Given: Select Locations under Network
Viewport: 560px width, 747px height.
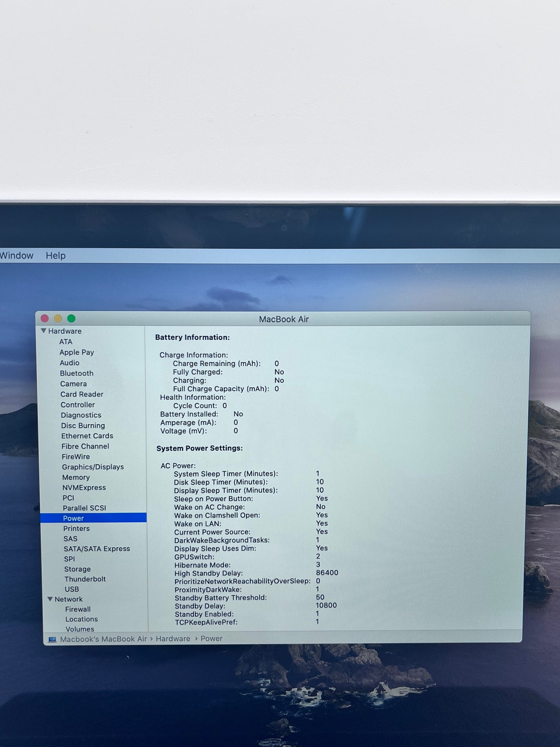Looking at the screenshot, I should click(x=81, y=619).
